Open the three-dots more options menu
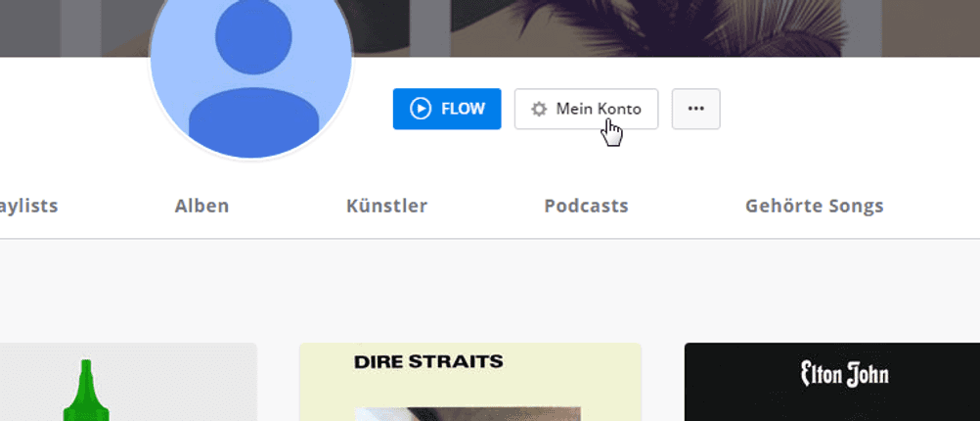This screenshot has width=980, height=421. [x=695, y=109]
